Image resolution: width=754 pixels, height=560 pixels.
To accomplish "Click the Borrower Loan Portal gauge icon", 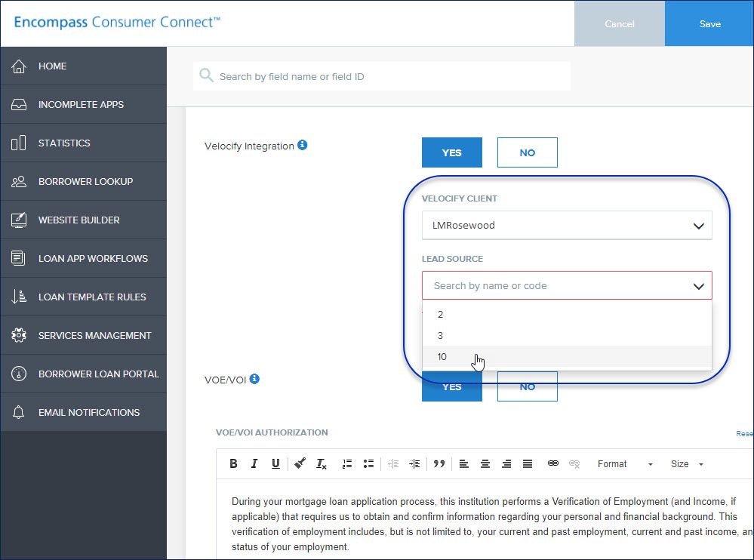I will [x=19, y=374].
